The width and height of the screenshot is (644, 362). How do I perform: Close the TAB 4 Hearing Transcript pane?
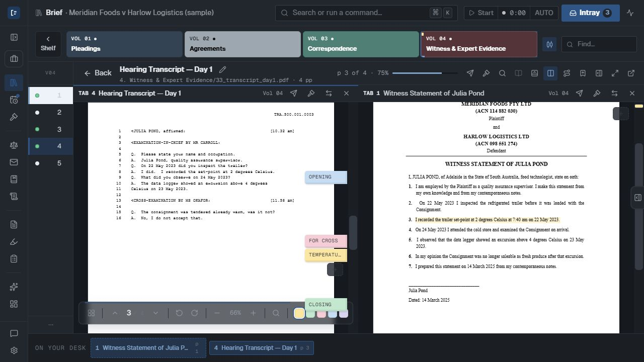(346, 93)
